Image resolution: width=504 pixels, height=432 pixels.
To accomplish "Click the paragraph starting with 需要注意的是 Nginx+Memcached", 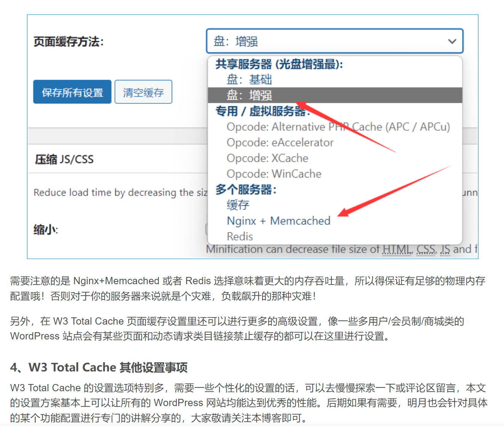I will coord(248,288).
